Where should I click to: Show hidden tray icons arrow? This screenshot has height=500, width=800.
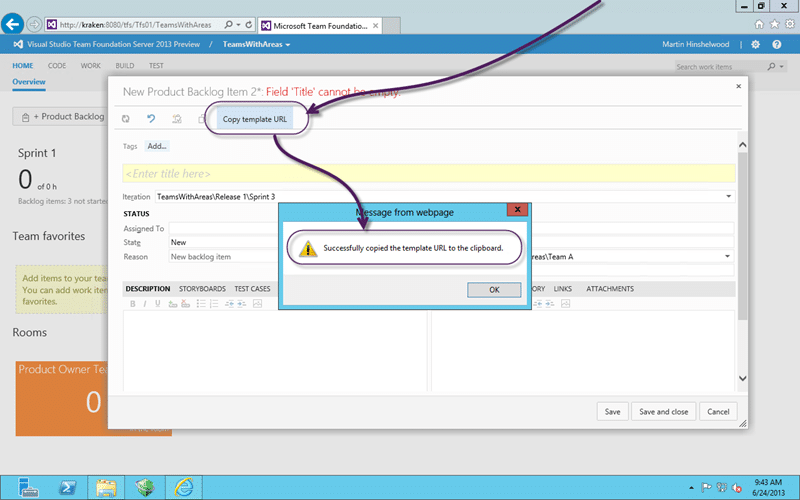691,488
